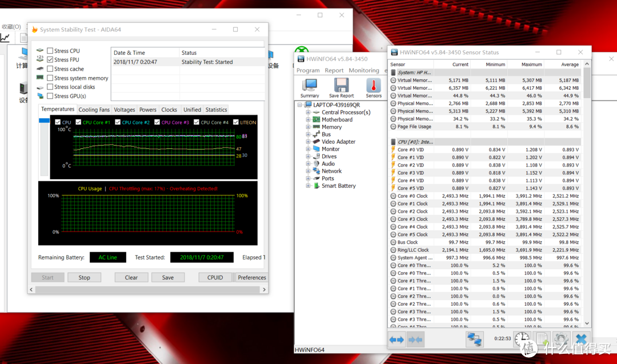The height and width of the screenshot is (364, 617).
Task: Click the Sensor Status vertical scrollbar thumb
Action: point(587,83)
